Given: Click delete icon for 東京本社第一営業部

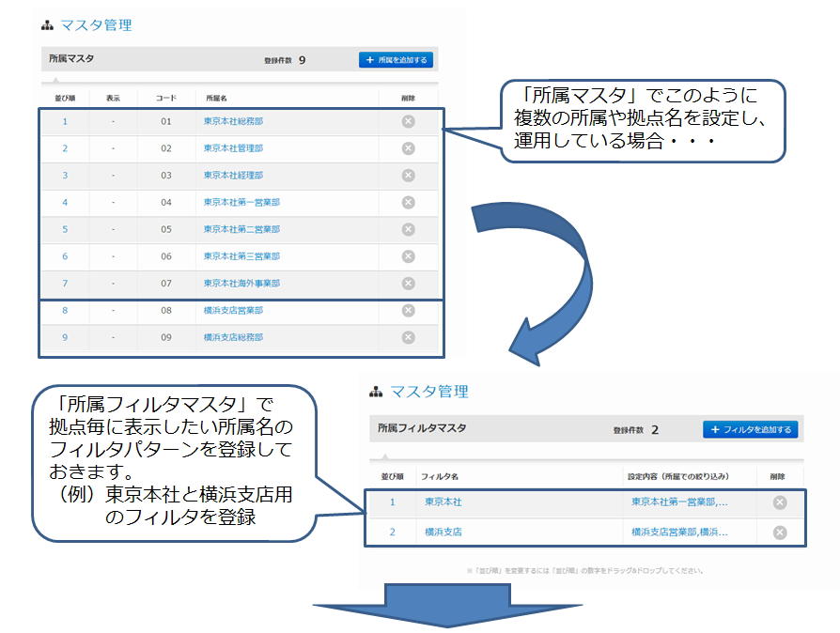Looking at the screenshot, I should (x=408, y=202).
